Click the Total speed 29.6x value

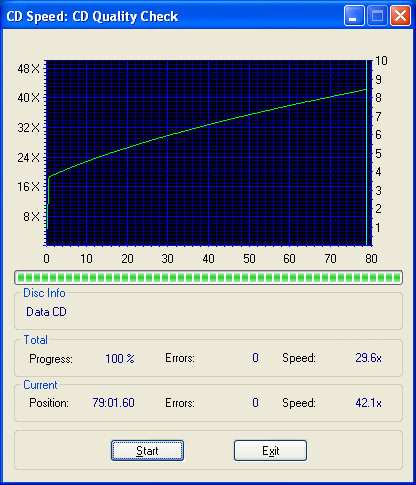point(368,358)
